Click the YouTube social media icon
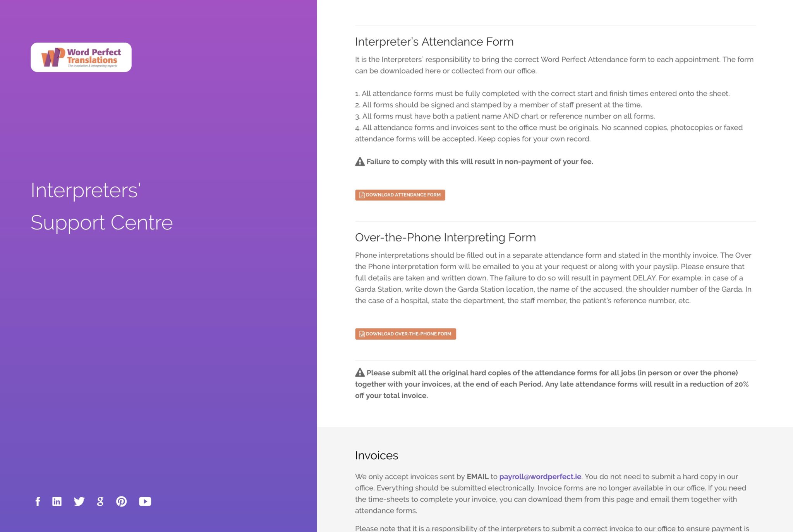Viewport: 793px width, 532px height. (x=146, y=501)
